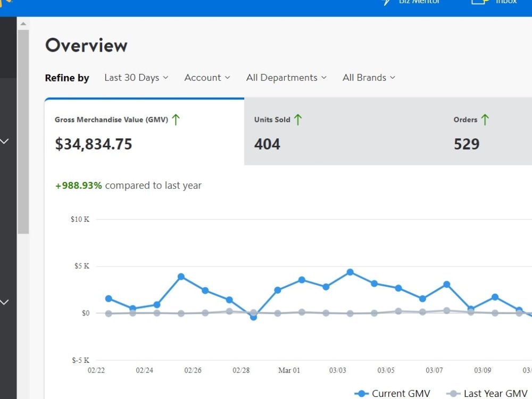Screen dimensions: 532x399
Task: Click the 404 units sold value
Action: [267, 144]
